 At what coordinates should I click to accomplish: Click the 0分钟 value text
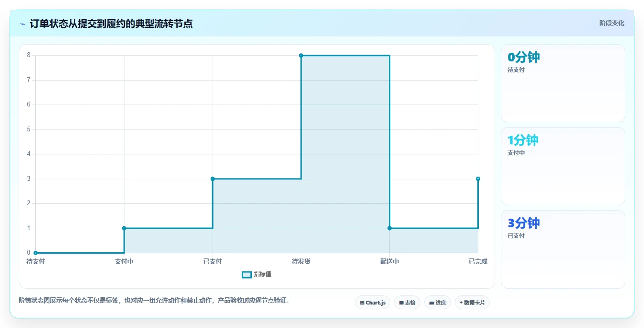click(524, 57)
